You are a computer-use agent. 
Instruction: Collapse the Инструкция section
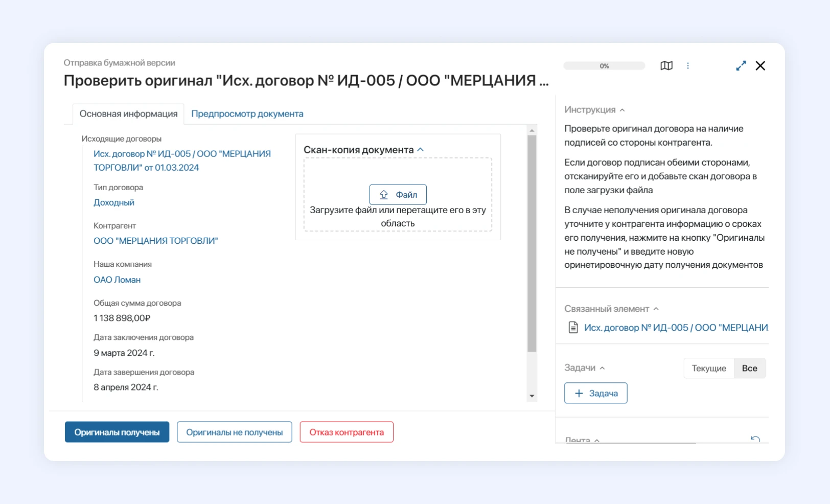click(x=622, y=109)
